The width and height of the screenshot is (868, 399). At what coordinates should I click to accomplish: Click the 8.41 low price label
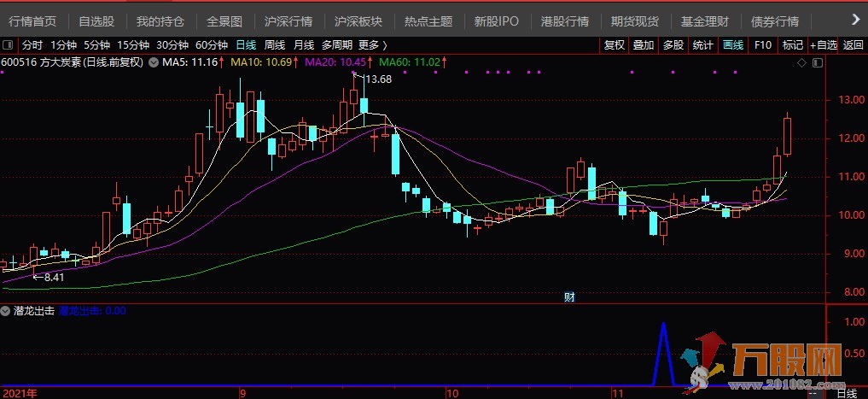55,277
